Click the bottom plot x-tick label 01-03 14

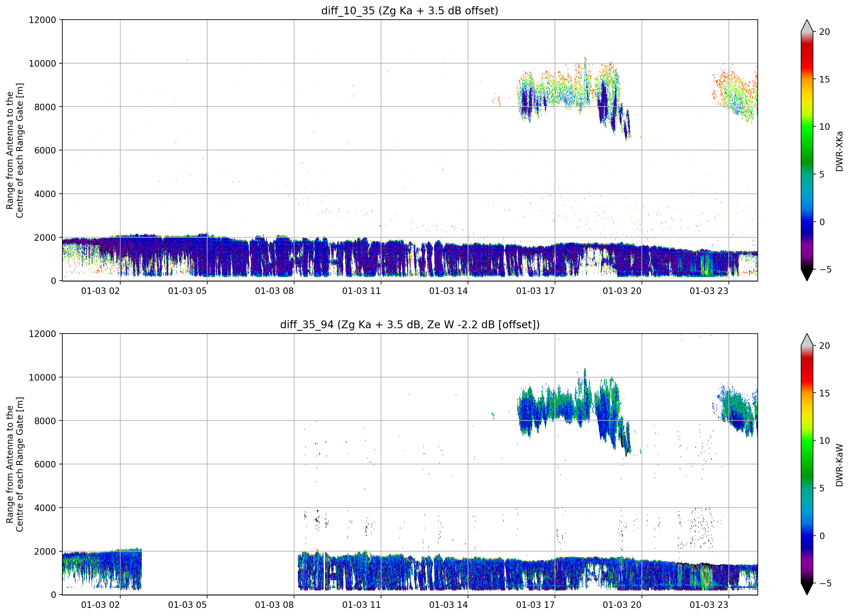[448, 605]
